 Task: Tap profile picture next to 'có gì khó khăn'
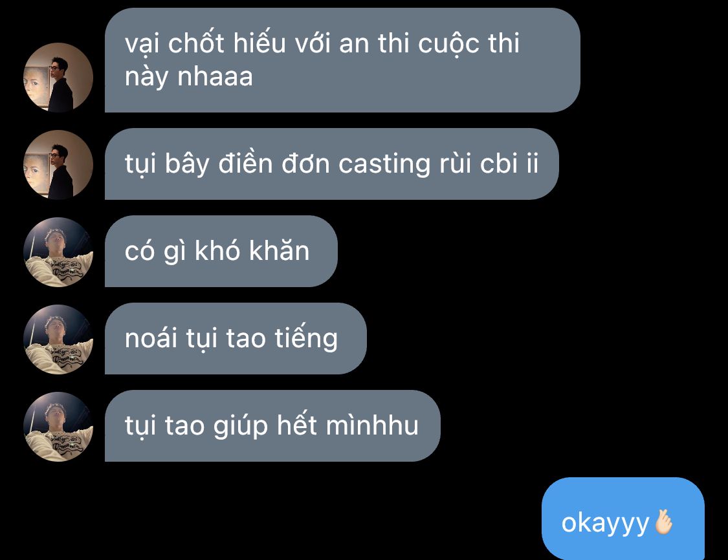[58, 252]
